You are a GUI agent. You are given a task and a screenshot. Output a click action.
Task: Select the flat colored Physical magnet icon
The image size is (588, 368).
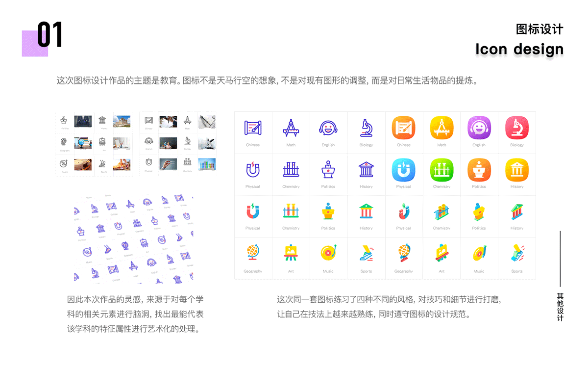tap(253, 211)
